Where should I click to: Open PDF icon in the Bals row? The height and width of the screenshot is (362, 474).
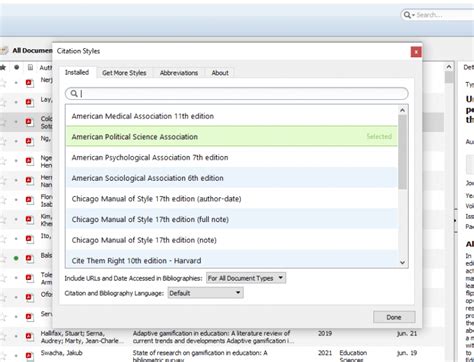[x=29, y=258]
